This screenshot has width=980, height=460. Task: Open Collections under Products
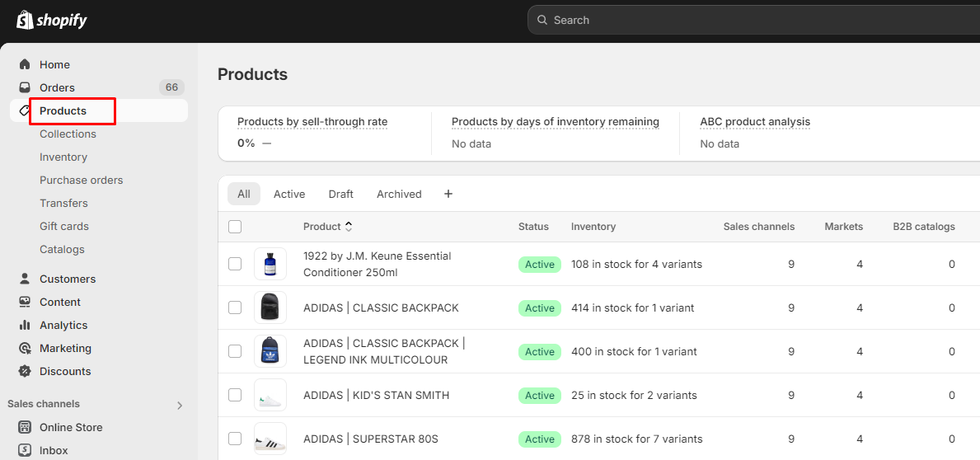pyautogui.click(x=68, y=134)
